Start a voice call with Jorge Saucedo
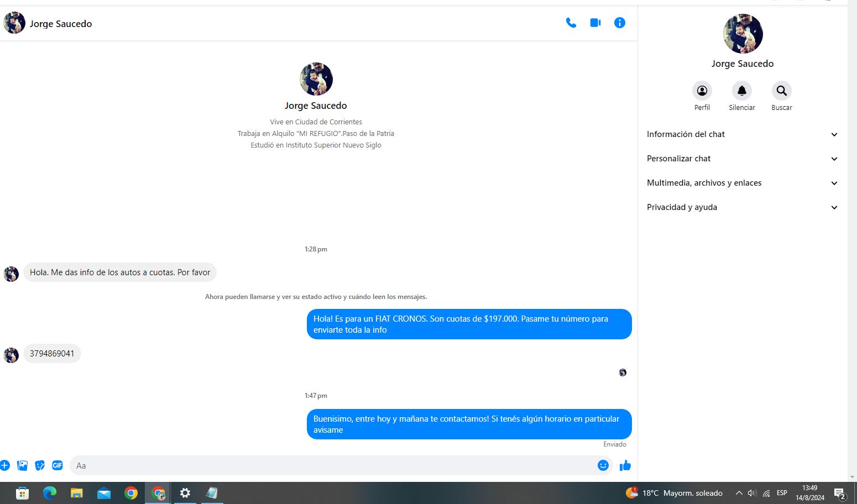857x504 pixels. coord(571,23)
